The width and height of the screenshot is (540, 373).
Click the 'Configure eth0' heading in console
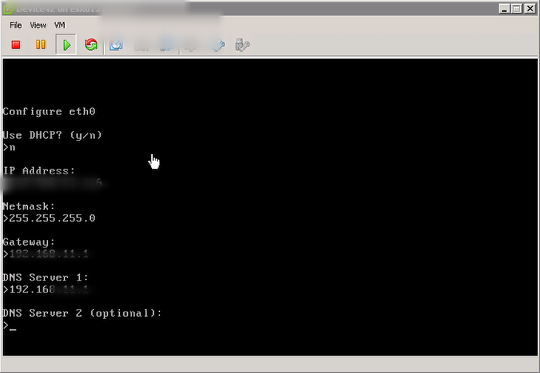click(x=49, y=112)
